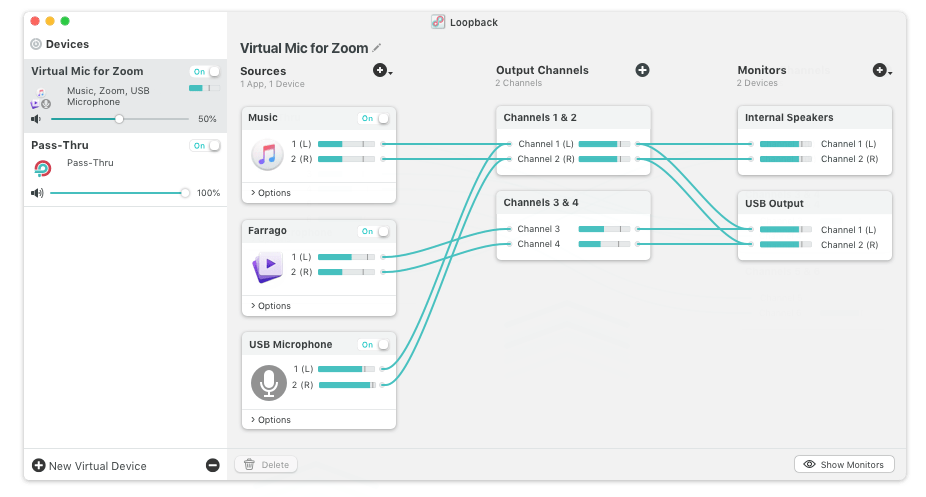The width and height of the screenshot is (926, 497).
Task: Click the Pass-Thru device icon in the sidebar
Action: pos(43,169)
